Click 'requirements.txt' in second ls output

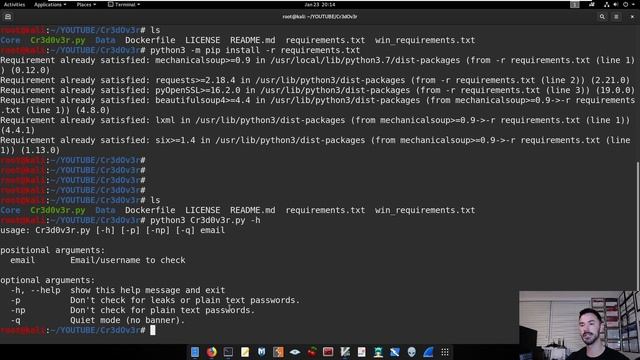(325, 210)
